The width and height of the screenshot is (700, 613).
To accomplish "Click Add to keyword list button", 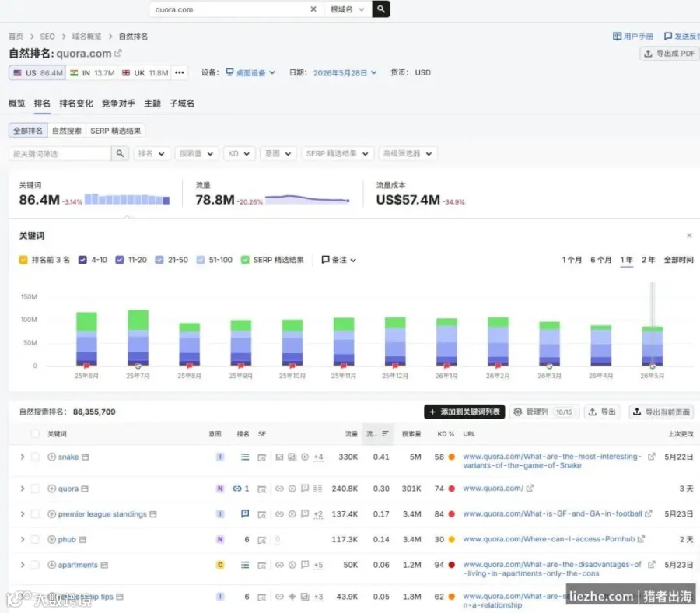I will pos(464,412).
